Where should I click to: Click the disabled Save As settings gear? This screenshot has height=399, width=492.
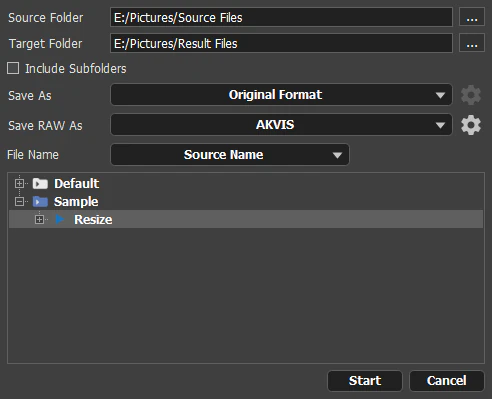pos(471,95)
